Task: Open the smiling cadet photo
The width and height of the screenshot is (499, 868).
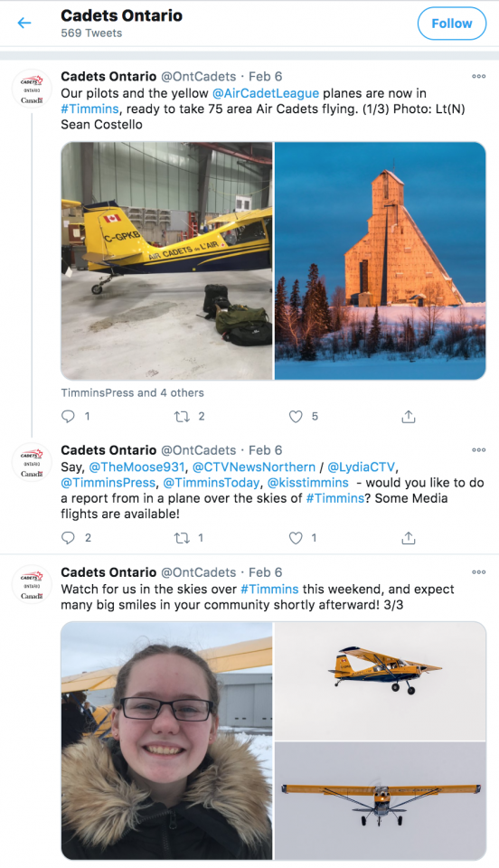Action: (x=166, y=741)
